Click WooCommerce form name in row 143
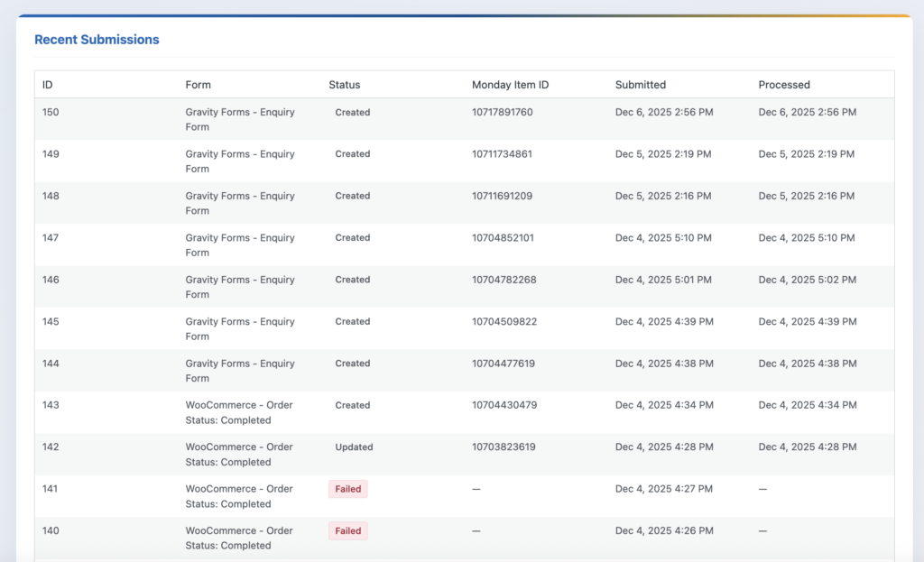 (238, 412)
